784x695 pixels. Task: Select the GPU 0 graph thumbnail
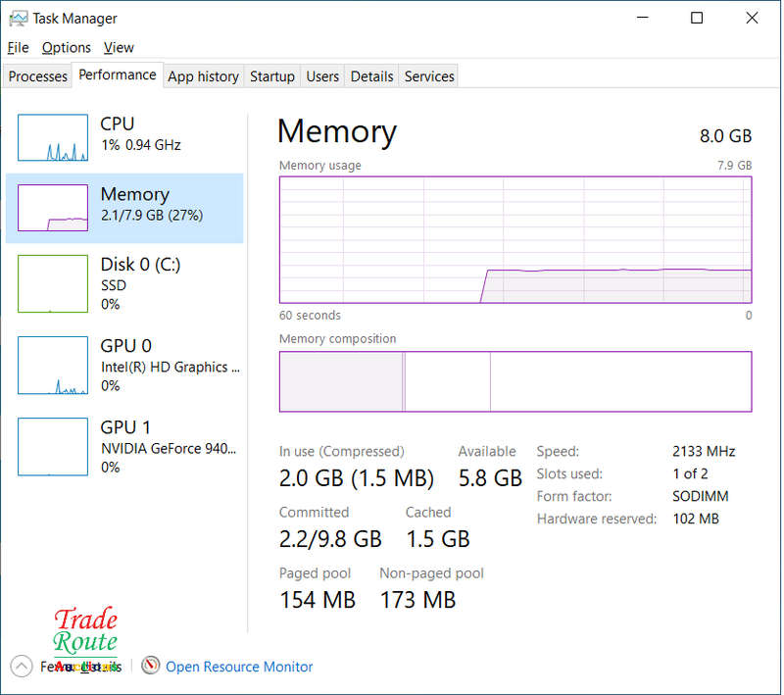(x=53, y=365)
